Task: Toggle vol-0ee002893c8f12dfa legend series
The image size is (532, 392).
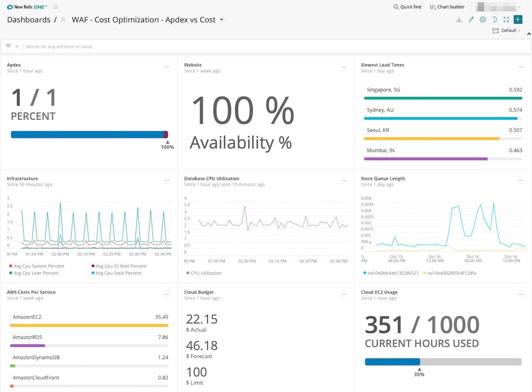Action: pyautogui.click(x=450, y=273)
